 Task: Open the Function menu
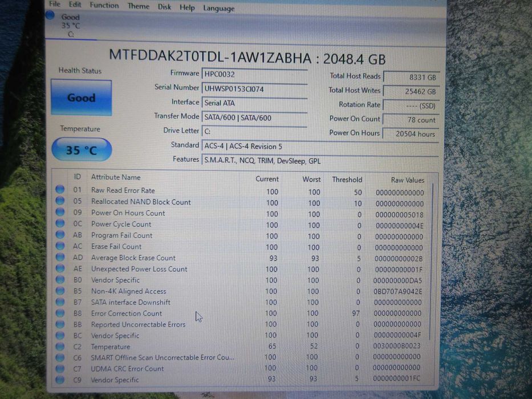point(104,5)
